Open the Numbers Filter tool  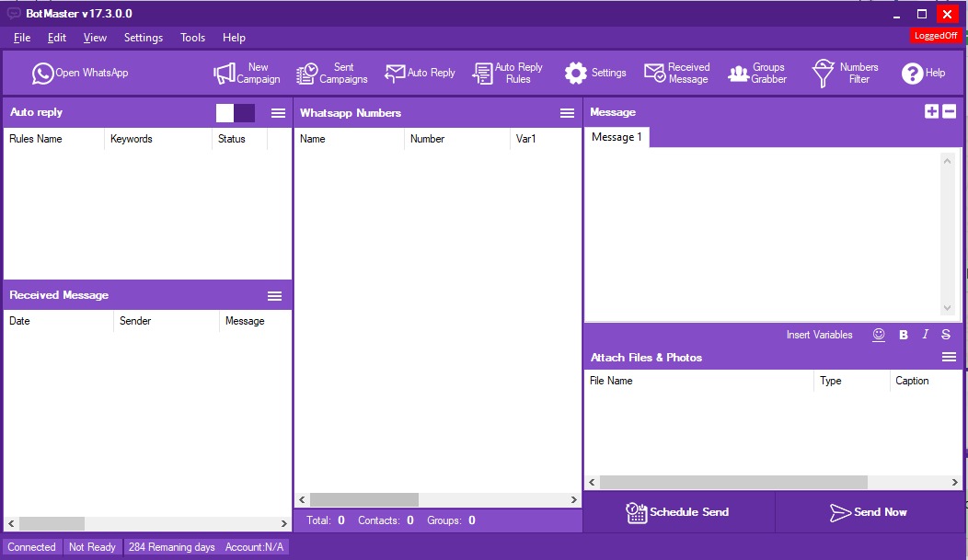pyautogui.click(x=845, y=74)
